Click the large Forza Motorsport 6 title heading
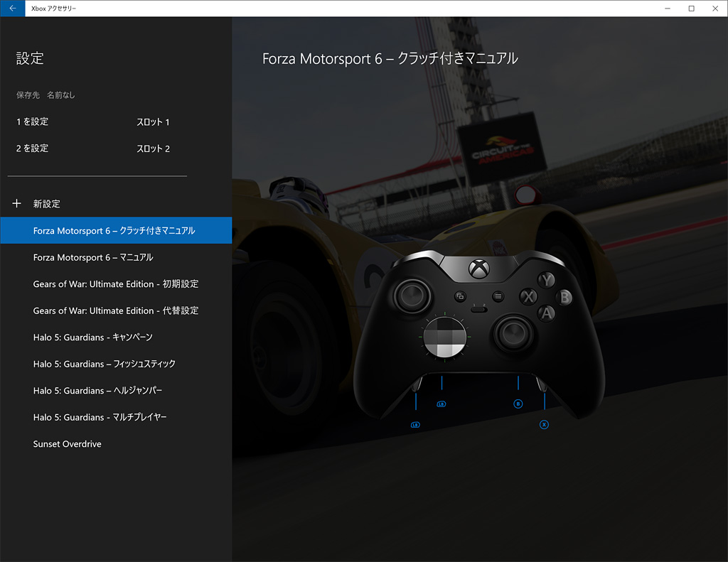This screenshot has height=562, width=728. pyautogui.click(x=390, y=58)
